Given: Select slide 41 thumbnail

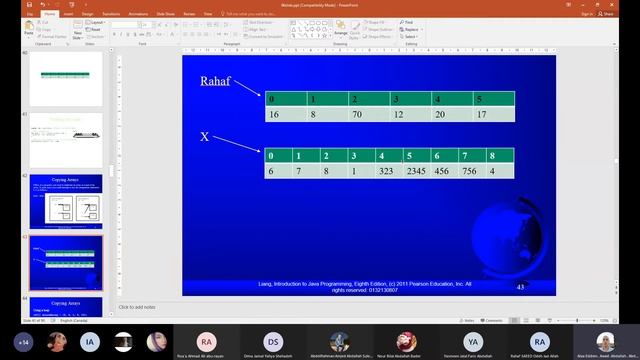Looking at the screenshot, I should 66,140.
